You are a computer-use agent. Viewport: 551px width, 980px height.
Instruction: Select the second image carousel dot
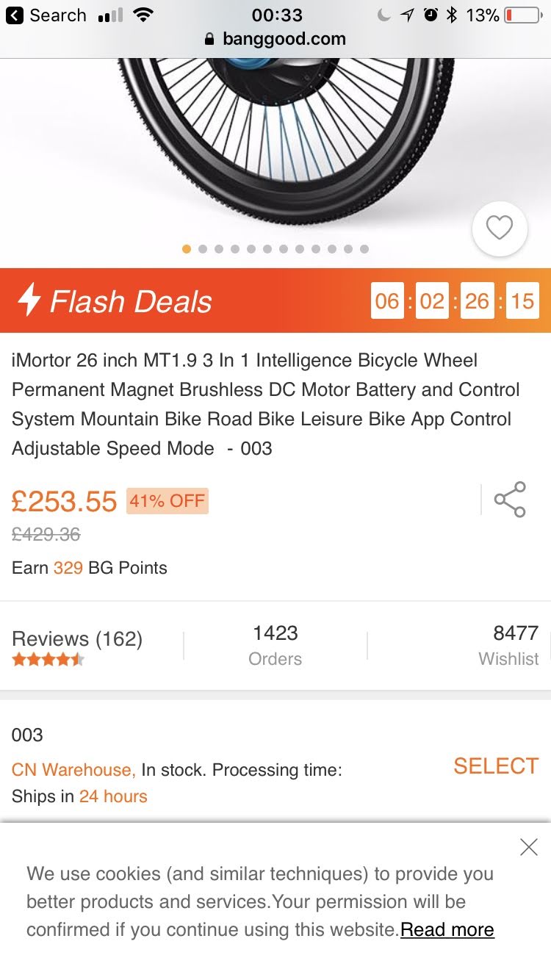pos(203,249)
